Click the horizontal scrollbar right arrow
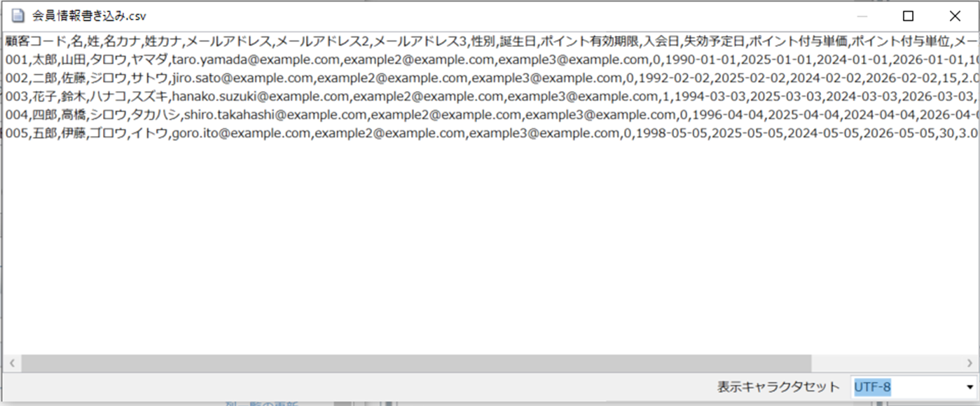Screen dimensions: 980x406 click(x=969, y=363)
